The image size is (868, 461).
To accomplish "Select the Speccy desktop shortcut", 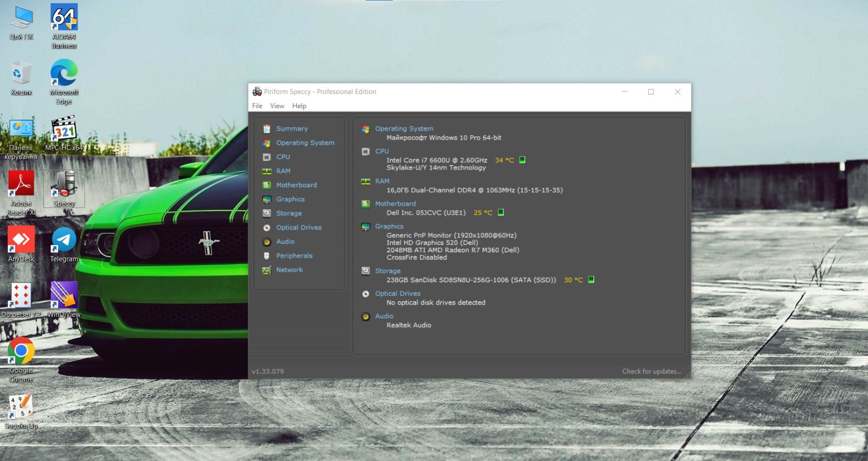I will pos(64,189).
